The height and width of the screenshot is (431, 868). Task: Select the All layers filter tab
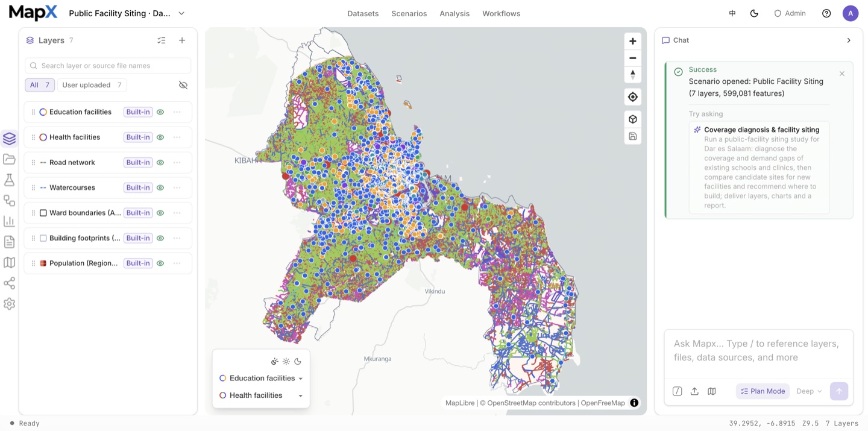tap(40, 85)
